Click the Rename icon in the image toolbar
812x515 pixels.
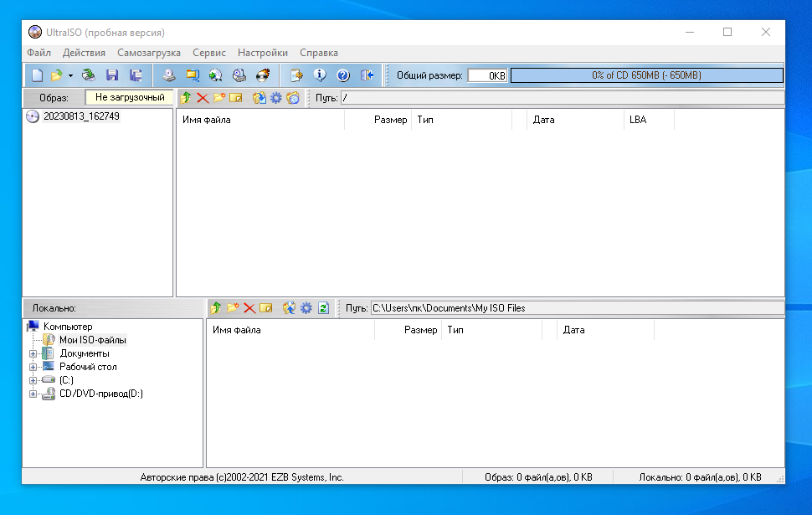click(x=235, y=97)
